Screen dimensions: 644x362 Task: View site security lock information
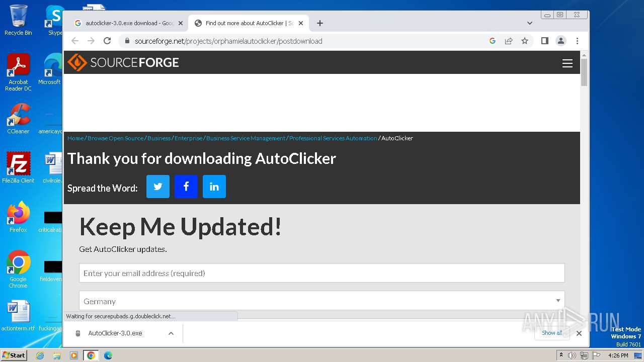point(127,41)
